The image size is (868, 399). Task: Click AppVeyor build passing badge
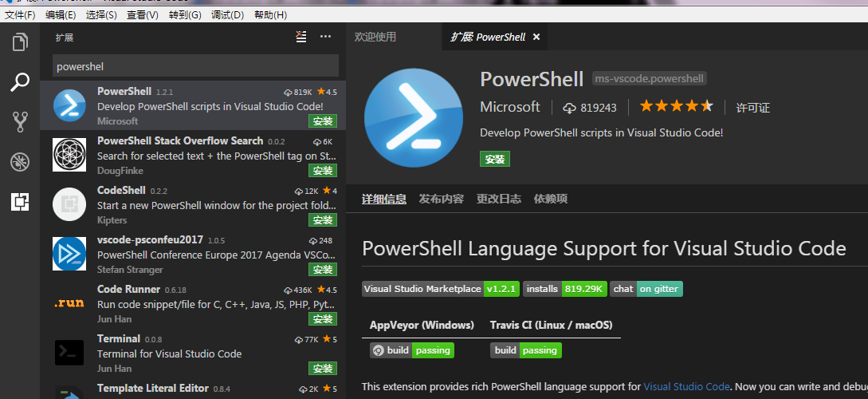(x=412, y=350)
